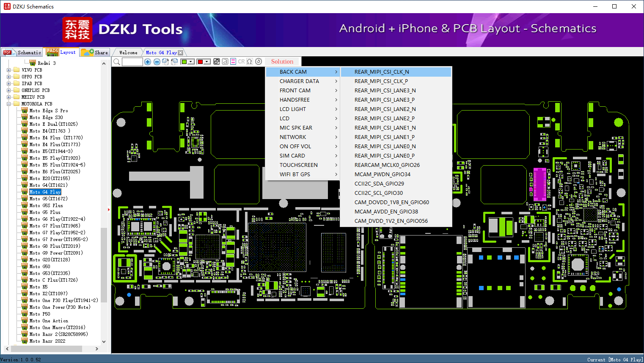The image size is (644, 363).
Task: Click the zoom out minus icon
Action: [x=157, y=62]
